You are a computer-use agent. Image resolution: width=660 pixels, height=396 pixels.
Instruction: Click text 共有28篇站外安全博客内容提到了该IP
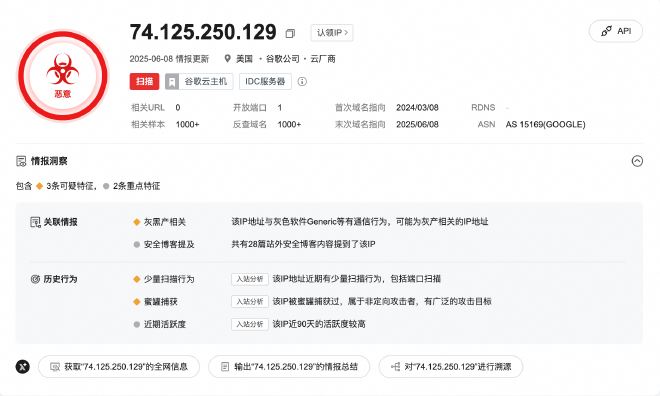coord(303,244)
